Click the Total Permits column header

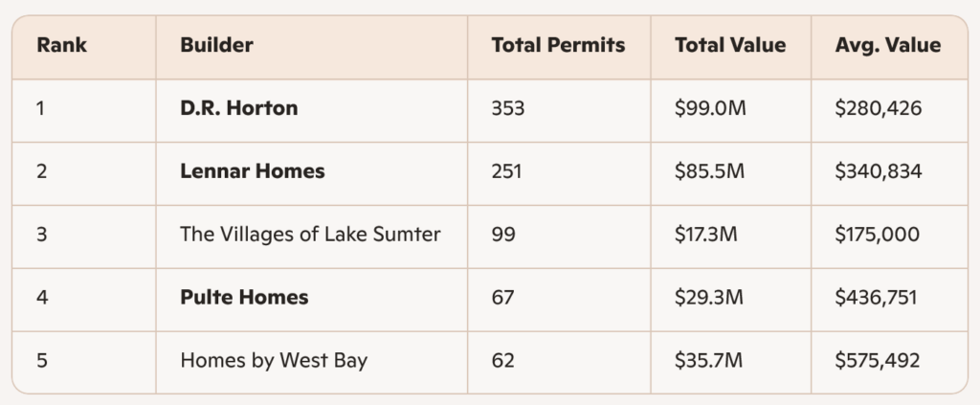tap(558, 45)
